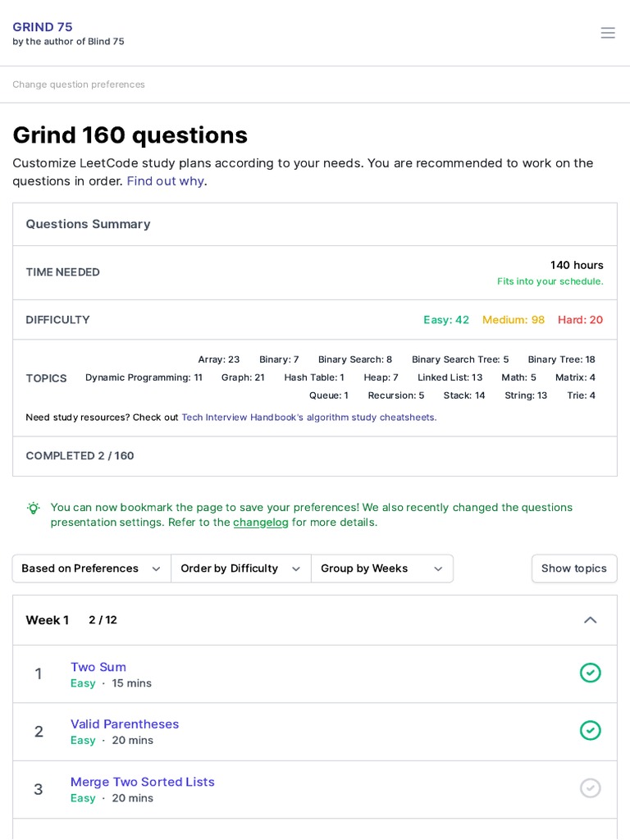
Task: Open the Valid Parentheses question
Action: (125, 724)
